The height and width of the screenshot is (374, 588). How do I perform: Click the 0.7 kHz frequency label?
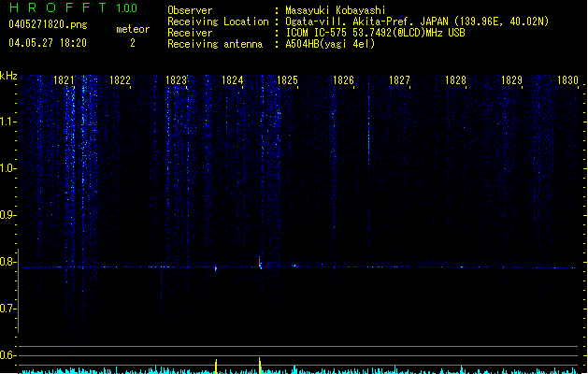(7, 309)
